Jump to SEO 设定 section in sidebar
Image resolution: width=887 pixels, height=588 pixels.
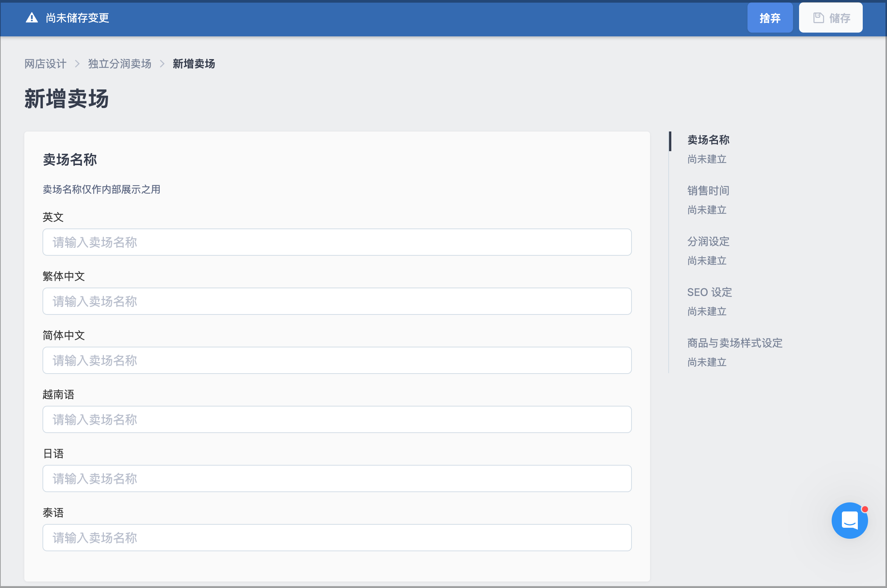710,292
